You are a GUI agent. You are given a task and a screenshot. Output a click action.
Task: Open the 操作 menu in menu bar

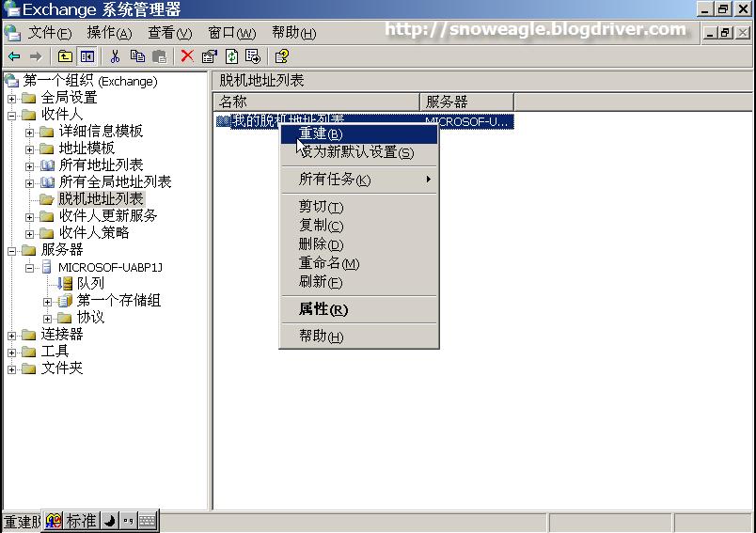[108, 34]
